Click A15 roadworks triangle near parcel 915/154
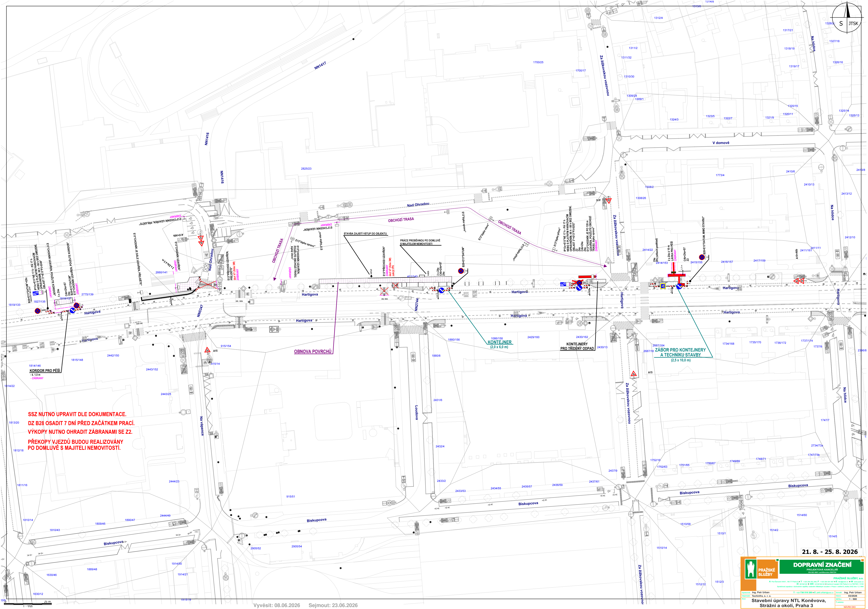This screenshot has width=868, height=609. tap(207, 350)
